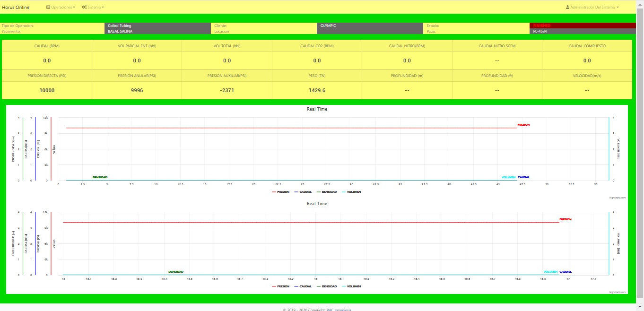Click the red PRESION line in top chart

tap(284, 128)
